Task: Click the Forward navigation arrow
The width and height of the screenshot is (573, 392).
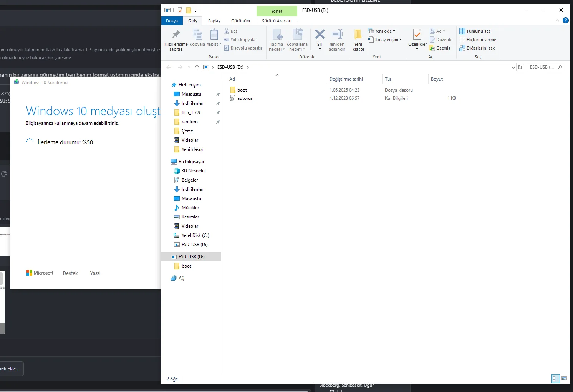Action: 180,67
